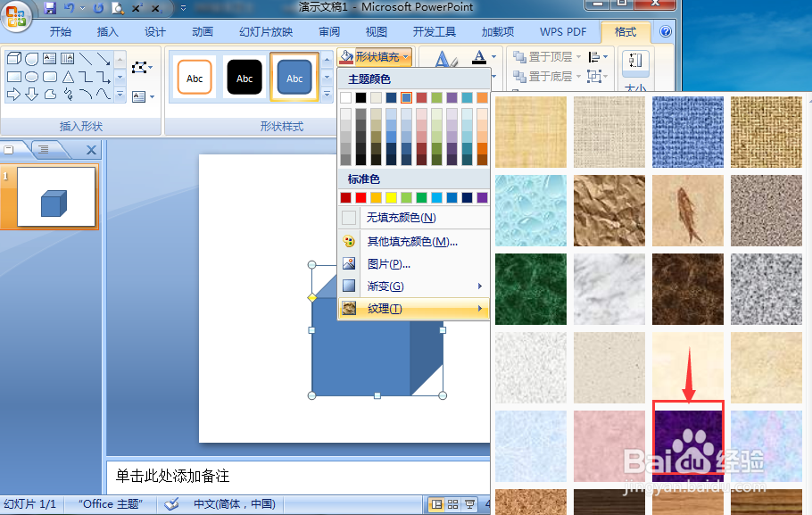
Task: Switch to the 开始 (Home) ribbon tab
Action: (60, 31)
